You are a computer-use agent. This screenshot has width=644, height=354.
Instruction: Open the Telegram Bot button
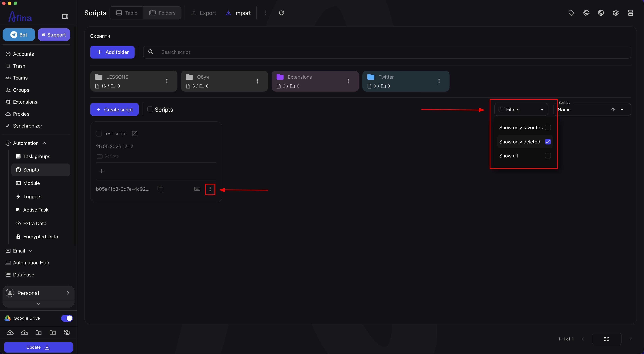[19, 35]
